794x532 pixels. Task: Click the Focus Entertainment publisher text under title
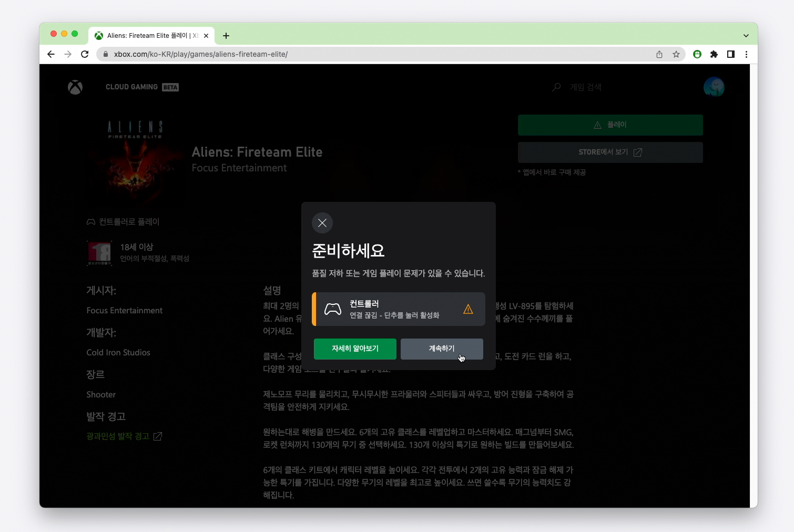[x=239, y=168]
